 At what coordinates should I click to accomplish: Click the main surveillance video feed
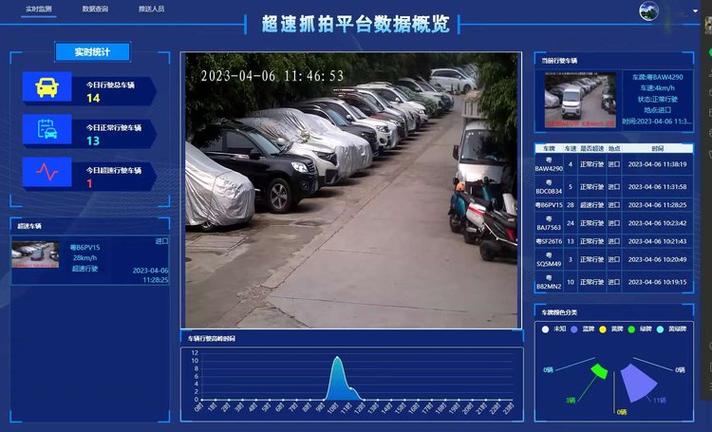(351, 190)
